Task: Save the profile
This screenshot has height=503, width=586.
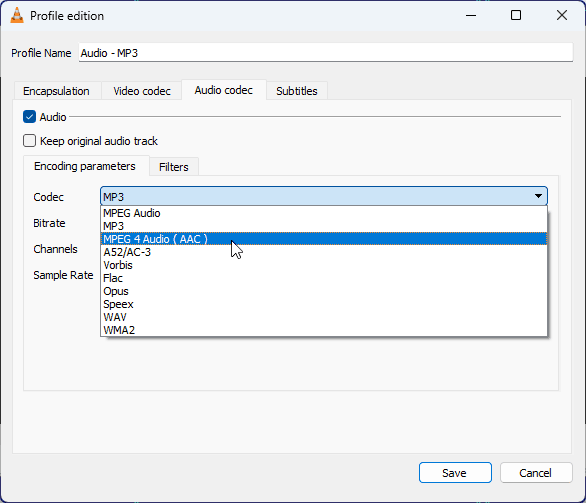Action: [455, 473]
